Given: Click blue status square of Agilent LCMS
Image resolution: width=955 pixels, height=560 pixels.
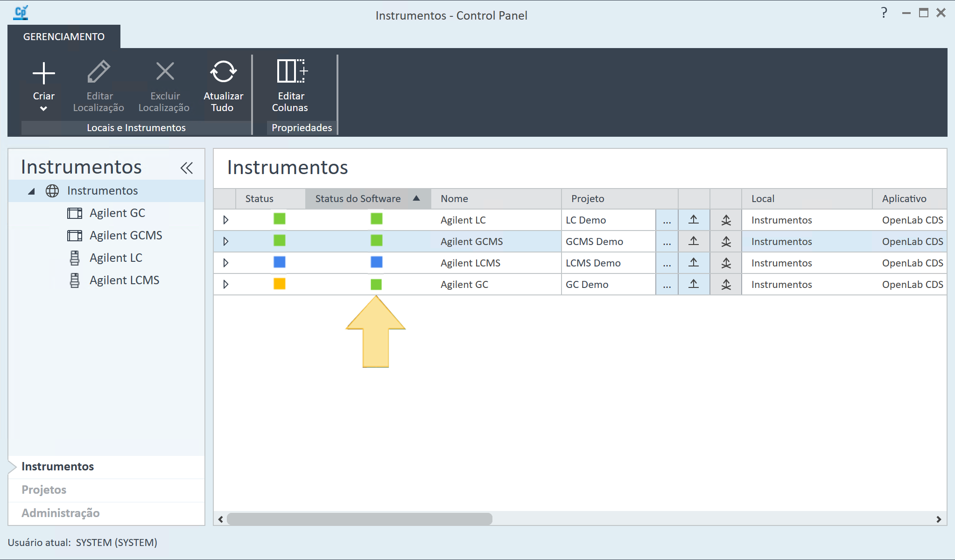Looking at the screenshot, I should click(x=280, y=262).
